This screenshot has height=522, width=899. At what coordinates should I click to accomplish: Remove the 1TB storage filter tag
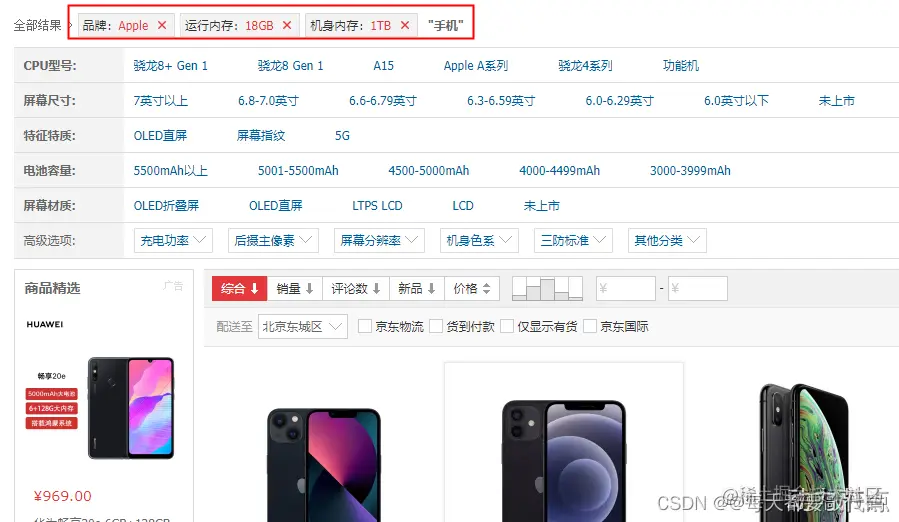[x=405, y=25]
